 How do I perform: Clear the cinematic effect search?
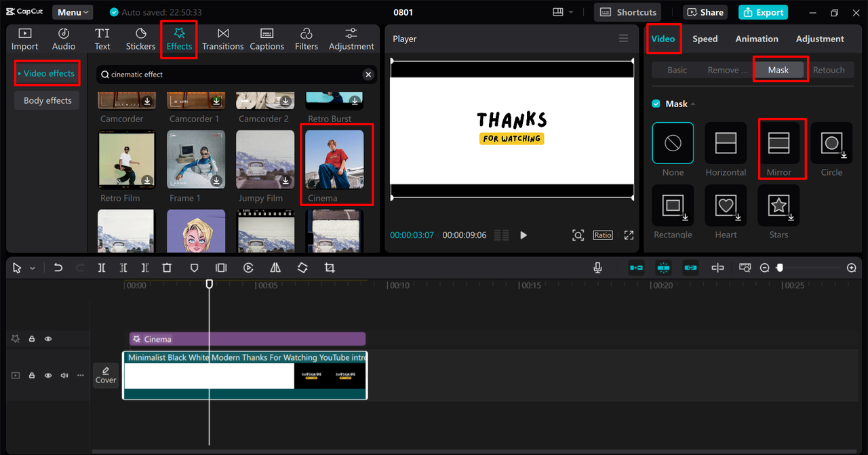[x=368, y=75]
